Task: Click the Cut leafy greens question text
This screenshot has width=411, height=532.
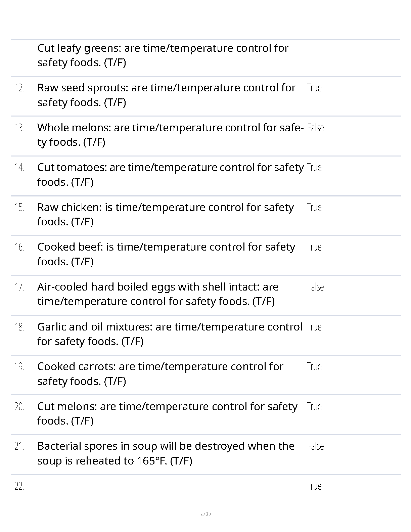Action: pyautogui.click(x=163, y=55)
